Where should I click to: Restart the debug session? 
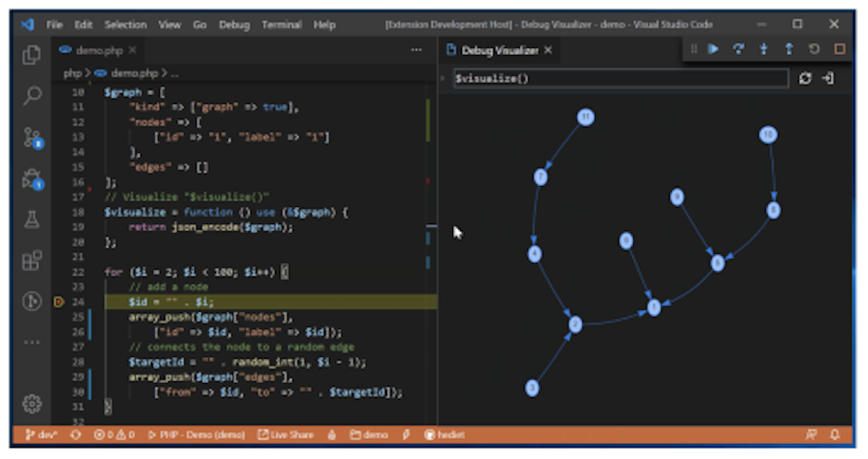814,49
